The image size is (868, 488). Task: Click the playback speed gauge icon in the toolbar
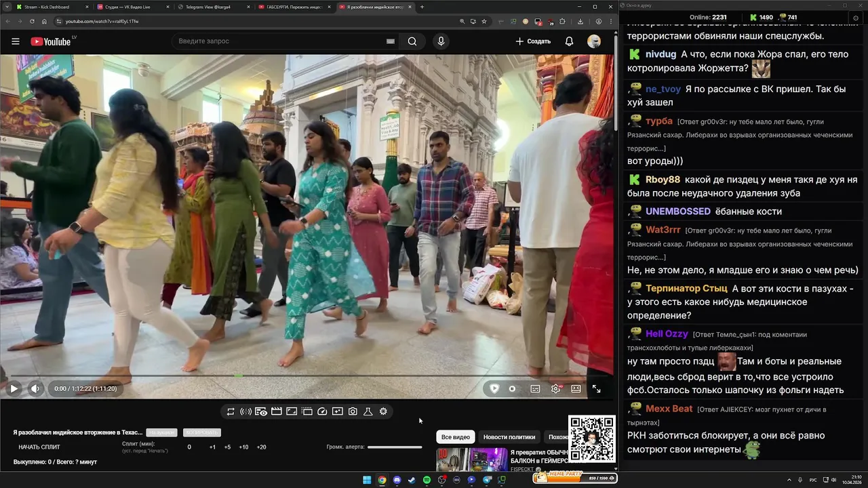(x=322, y=411)
